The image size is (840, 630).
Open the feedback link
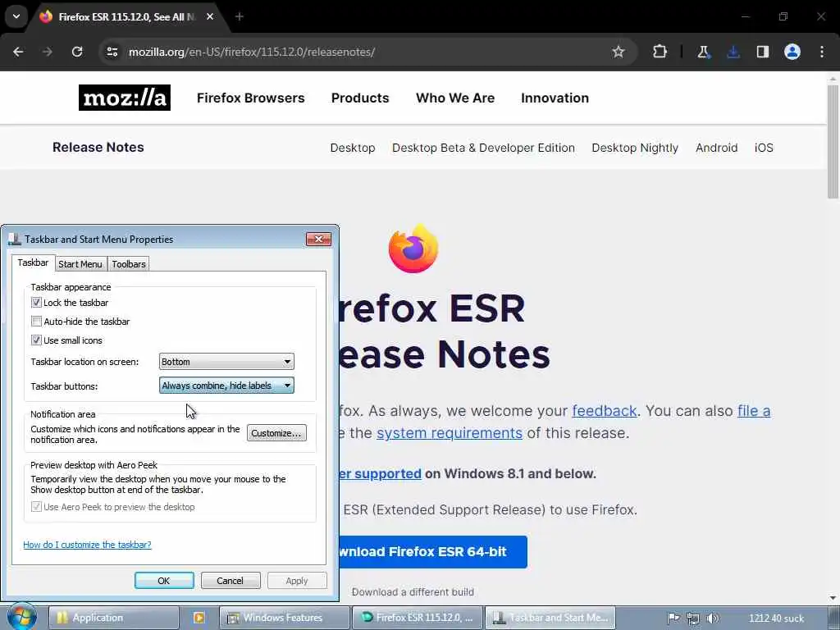pos(605,411)
